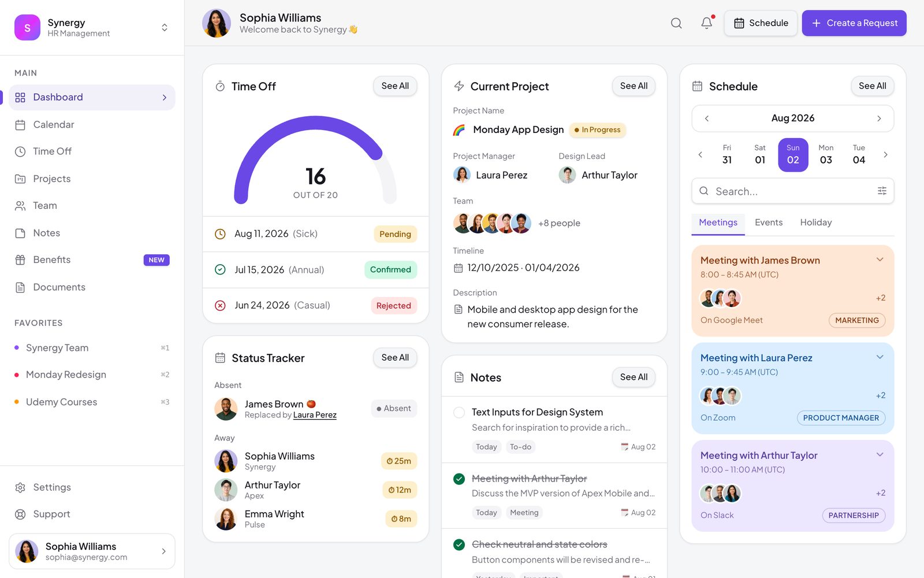Go to previous month from Aug 2026
Screen dimensions: 924x578
tap(707, 118)
